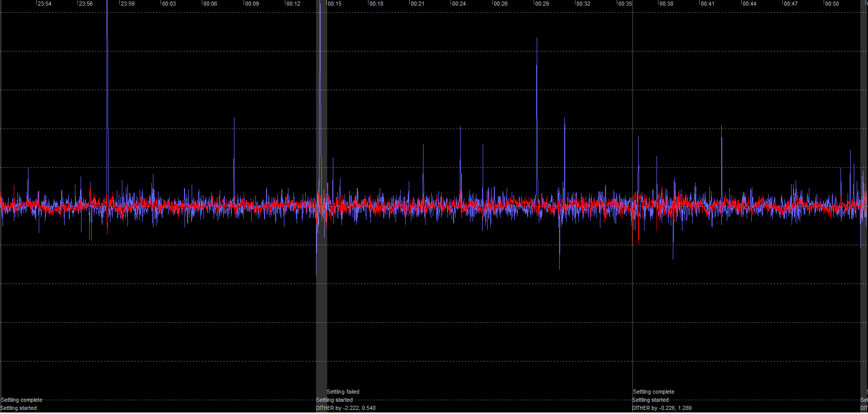Click the 00:29 time label
This screenshot has width=868, height=414.
coord(542,4)
